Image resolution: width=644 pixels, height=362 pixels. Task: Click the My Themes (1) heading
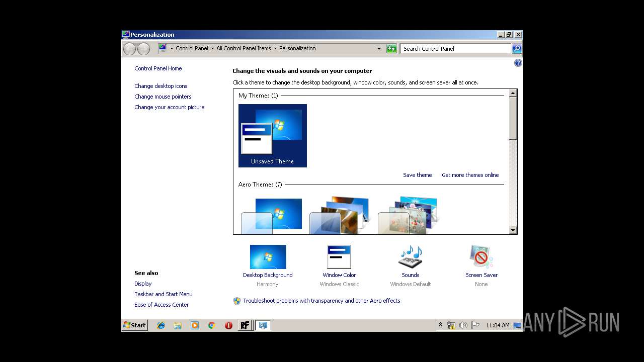click(x=258, y=96)
